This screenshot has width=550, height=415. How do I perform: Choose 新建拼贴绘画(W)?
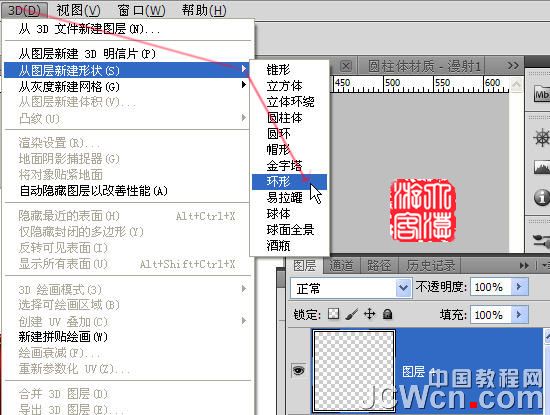coord(127,337)
